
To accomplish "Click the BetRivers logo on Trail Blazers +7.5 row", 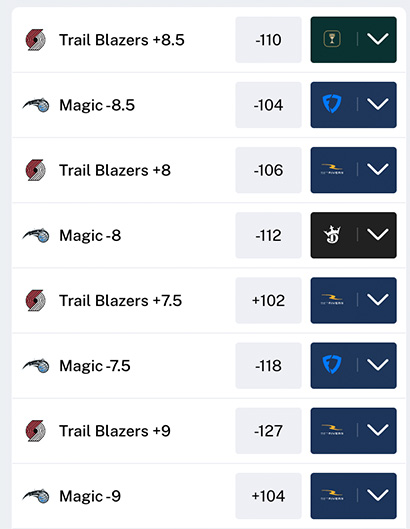I will 332,300.
